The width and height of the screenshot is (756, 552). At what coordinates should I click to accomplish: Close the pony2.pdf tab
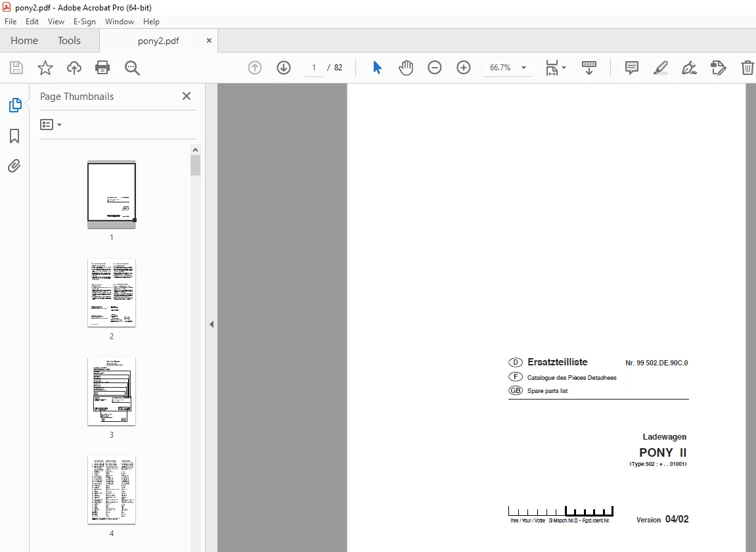[209, 41]
